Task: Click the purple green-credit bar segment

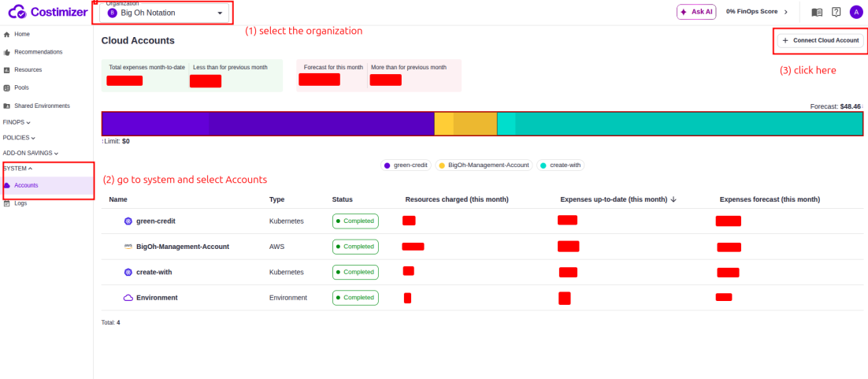Action: click(268, 124)
